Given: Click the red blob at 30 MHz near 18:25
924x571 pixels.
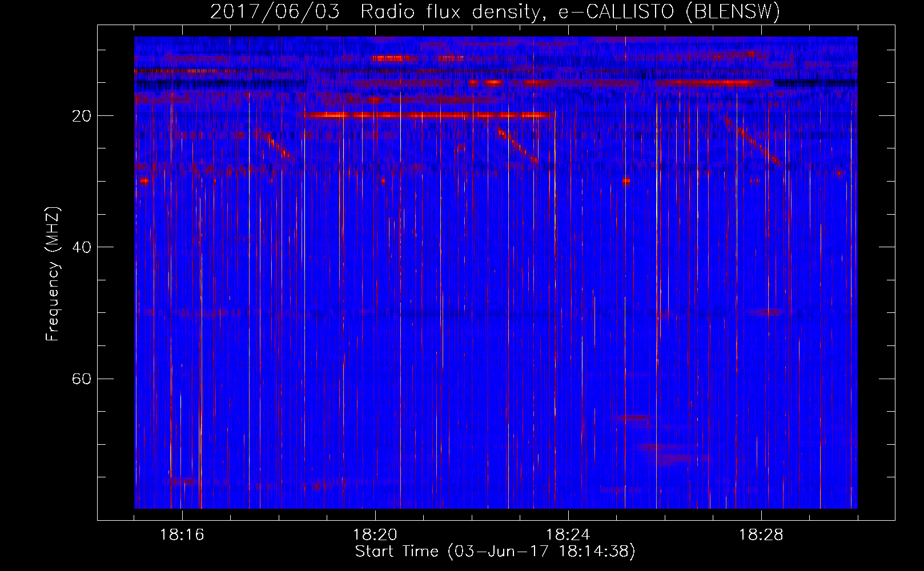Looking at the screenshot, I should (626, 181).
